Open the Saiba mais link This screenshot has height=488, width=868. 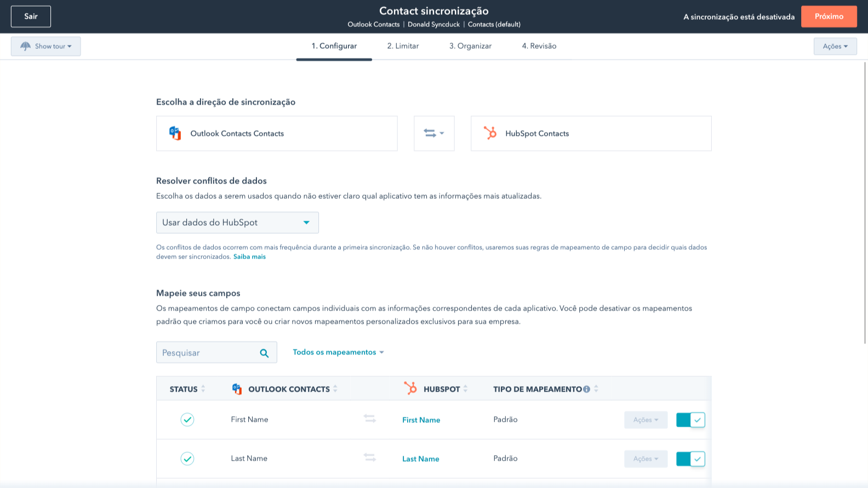pos(249,256)
